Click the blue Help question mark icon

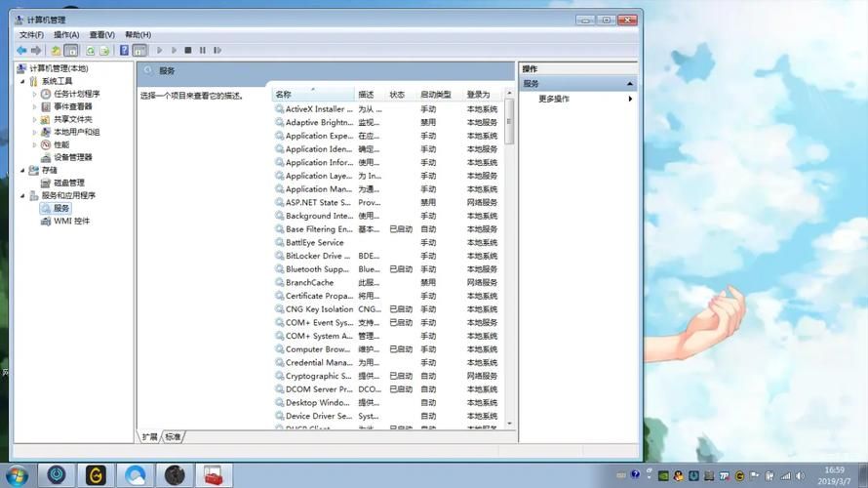[124, 51]
